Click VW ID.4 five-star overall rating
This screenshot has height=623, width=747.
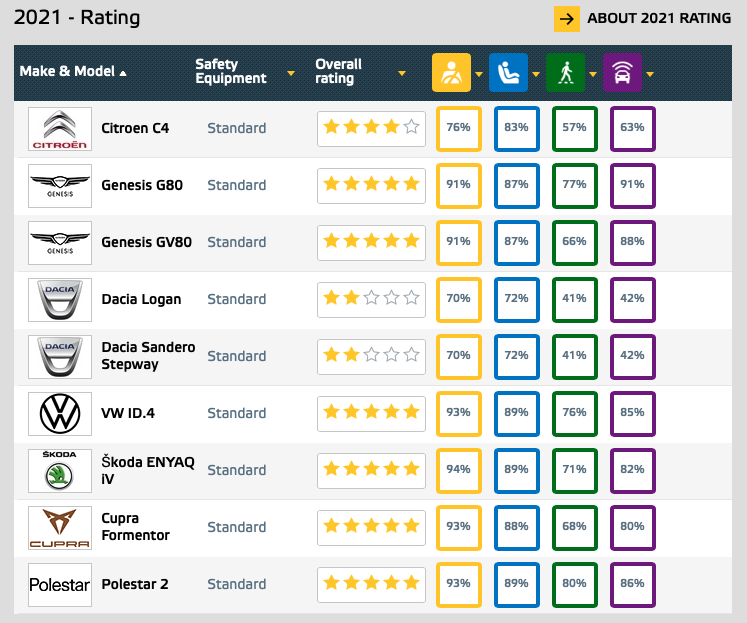371,413
